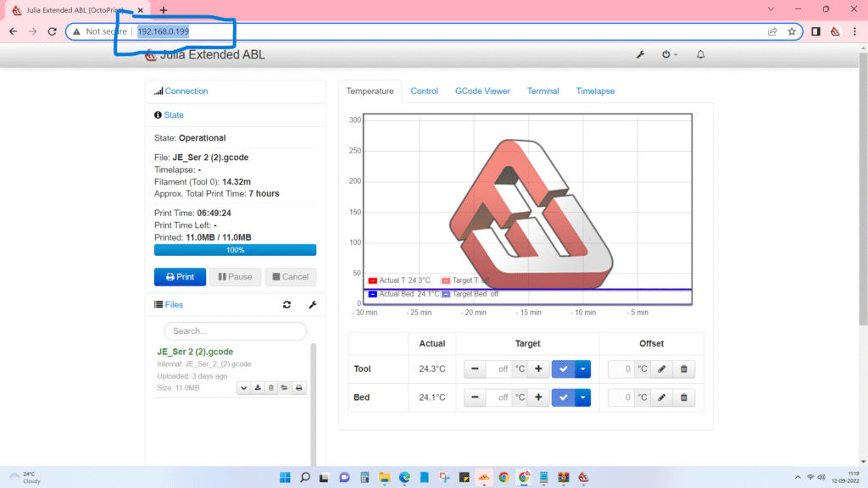
Task: Expand Bed target temperature preset dropdown
Action: point(582,397)
